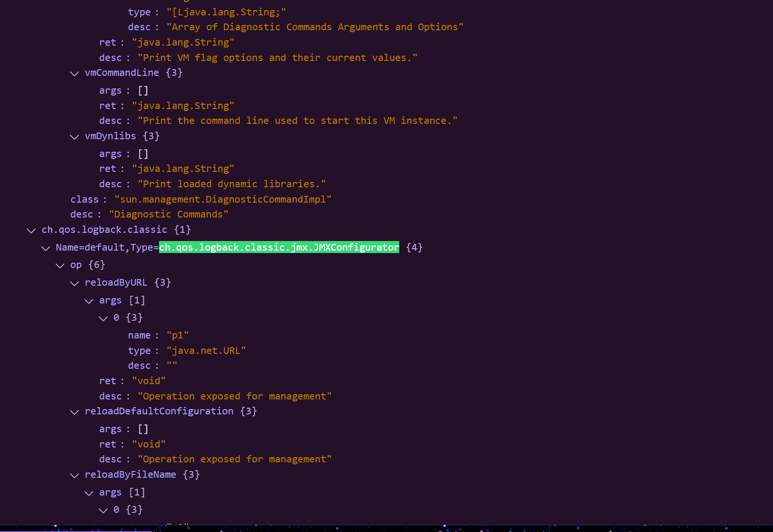
Task: Select the empty args [] value under reloadDefaultConfiguration
Action: 143,429
